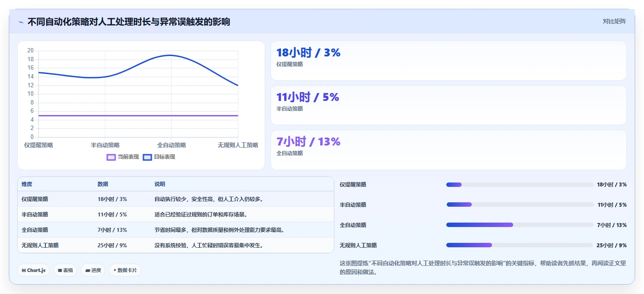Click the 表格 tag

point(65,270)
